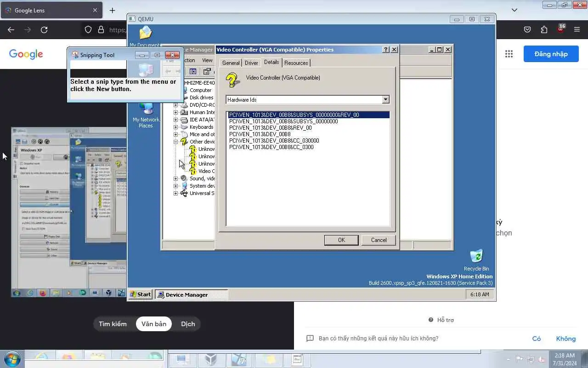Click the Google Lens browser tab
Viewport: 588px width, 368px height.
(51, 10)
